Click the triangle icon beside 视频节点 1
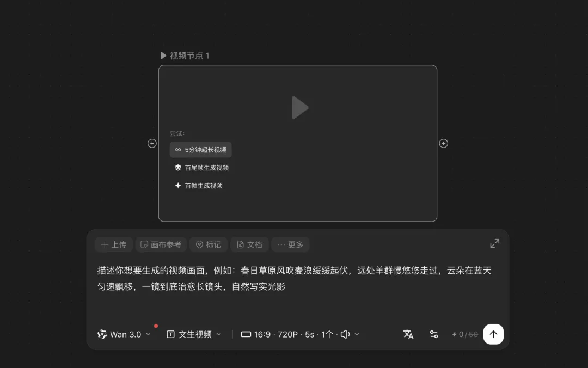 click(x=163, y=56)
